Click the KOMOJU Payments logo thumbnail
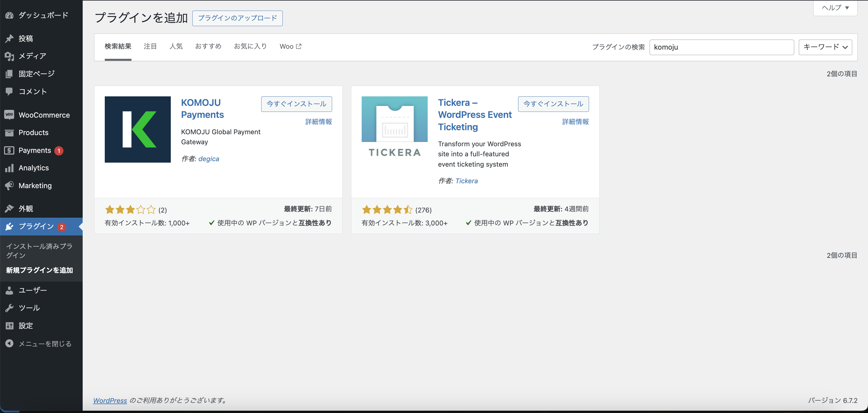Image resolution: width=868 pixels, height=413 pixels. (137, 129)
